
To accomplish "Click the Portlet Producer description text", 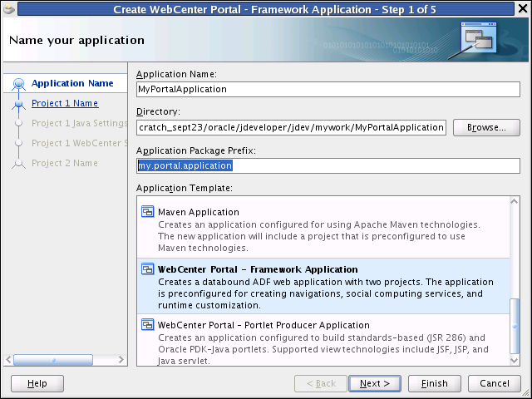I will 323,349.
